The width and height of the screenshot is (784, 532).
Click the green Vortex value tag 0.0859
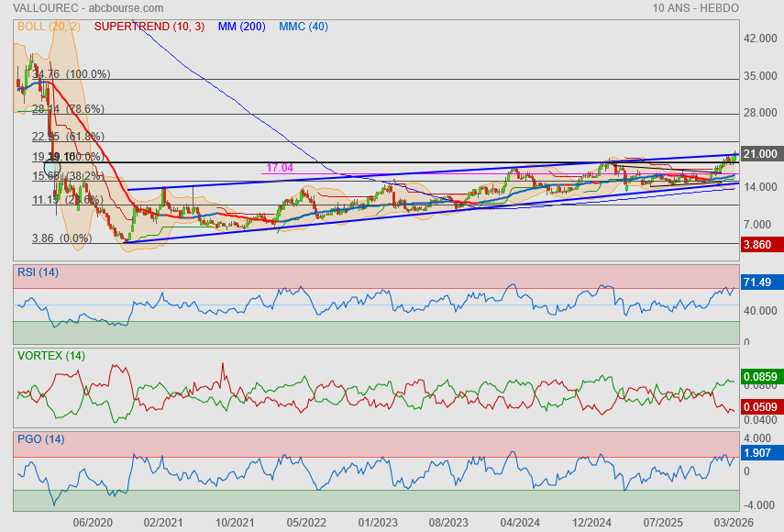coord(761,377)
